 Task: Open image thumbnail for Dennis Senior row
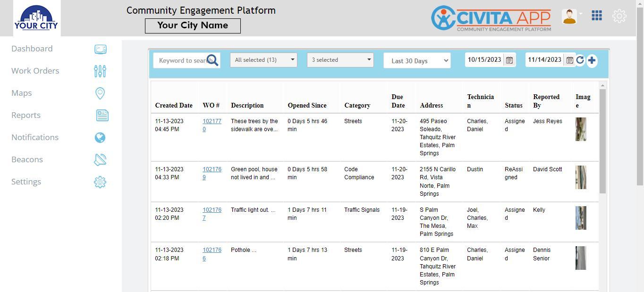(x=581, y=258)
